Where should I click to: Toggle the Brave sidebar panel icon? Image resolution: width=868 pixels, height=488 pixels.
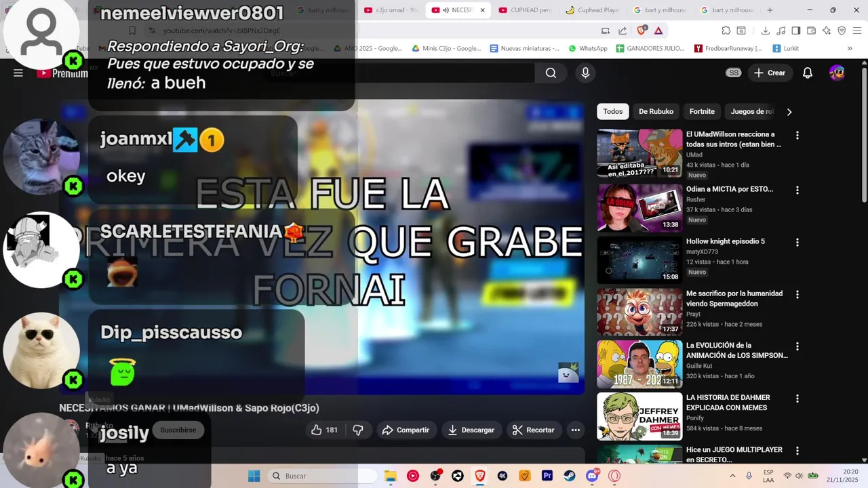(x=796, y=30)
